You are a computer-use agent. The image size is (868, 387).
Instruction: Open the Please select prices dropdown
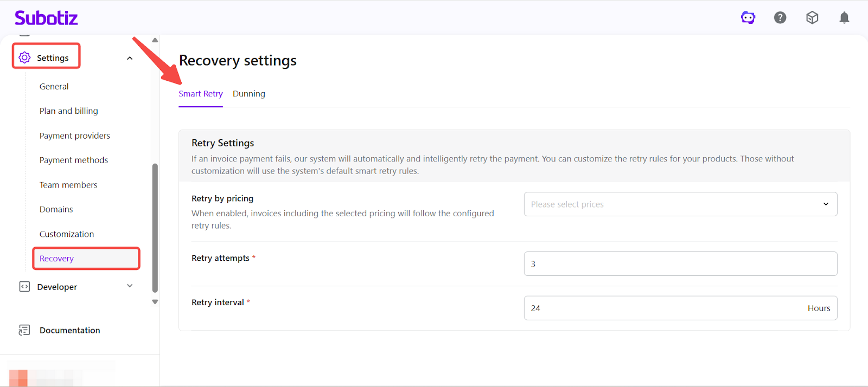click(x=680, y=204)
